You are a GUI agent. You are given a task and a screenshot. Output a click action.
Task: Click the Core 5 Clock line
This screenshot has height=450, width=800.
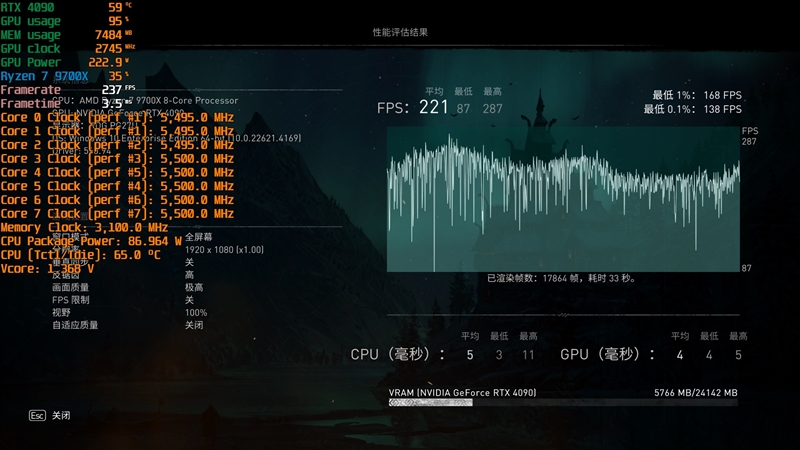[x=117, y=186]
